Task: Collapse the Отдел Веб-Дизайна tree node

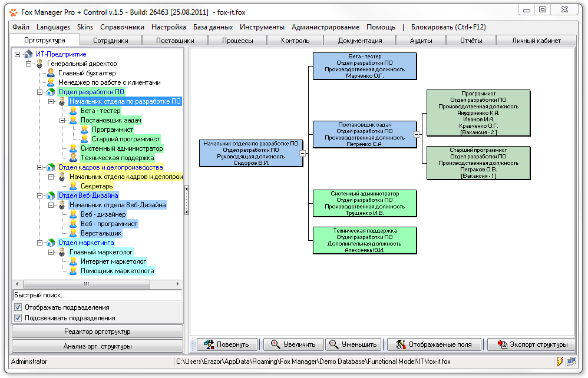Action: (x=39, y=195)
